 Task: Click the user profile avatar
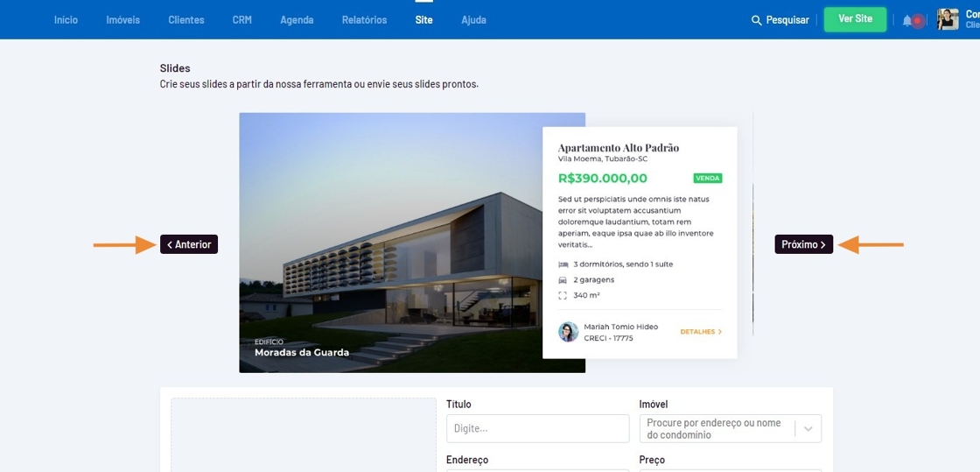point(948,19)
